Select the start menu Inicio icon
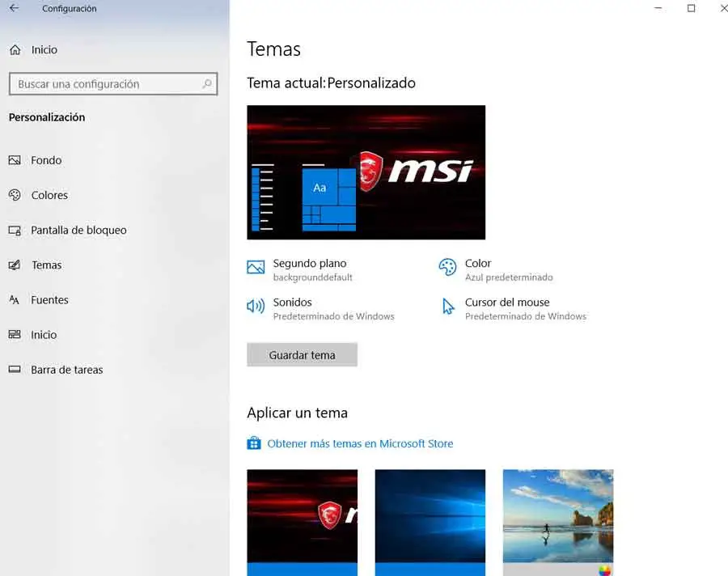This screenshot has width=728, height=576. [x=15, y=334]
